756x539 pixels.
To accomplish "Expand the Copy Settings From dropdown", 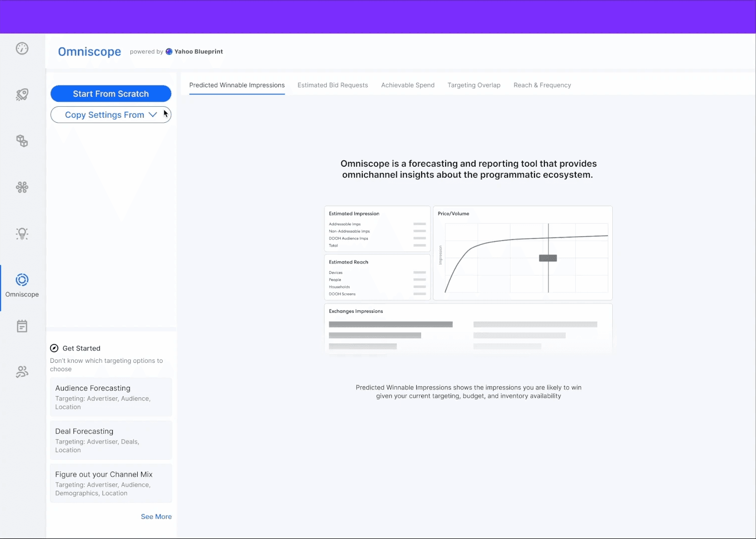I will click(x=111, y=115).
